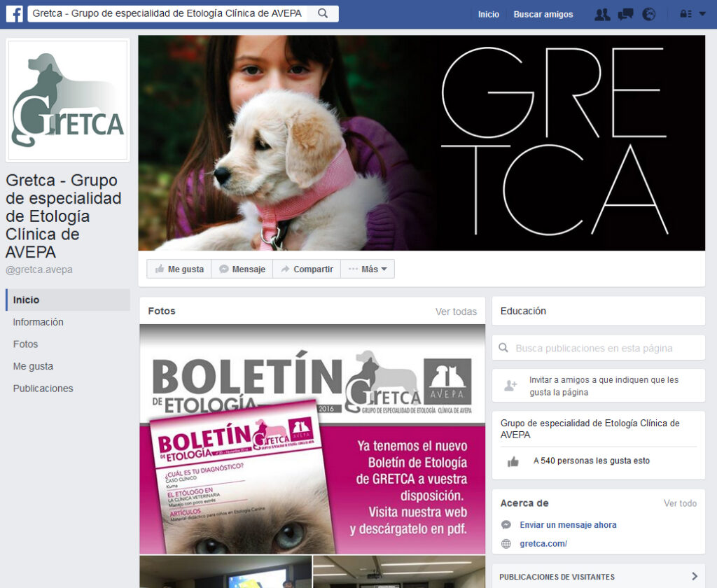Select Inicio tab in left sidebar
Image resolution: width=717 pixels, height=588 pixels.
pos(68,300)
